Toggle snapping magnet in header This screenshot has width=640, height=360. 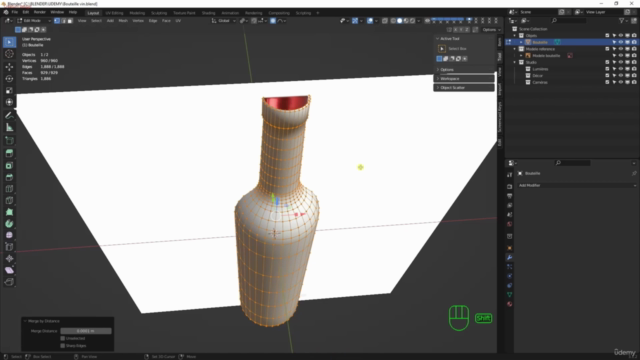pos(254,20)
